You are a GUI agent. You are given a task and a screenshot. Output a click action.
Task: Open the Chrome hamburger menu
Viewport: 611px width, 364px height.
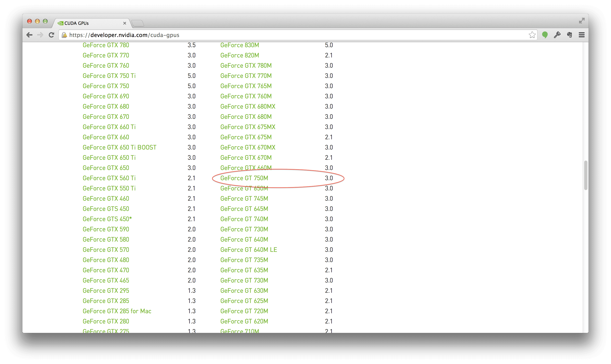tap(581, 35)
